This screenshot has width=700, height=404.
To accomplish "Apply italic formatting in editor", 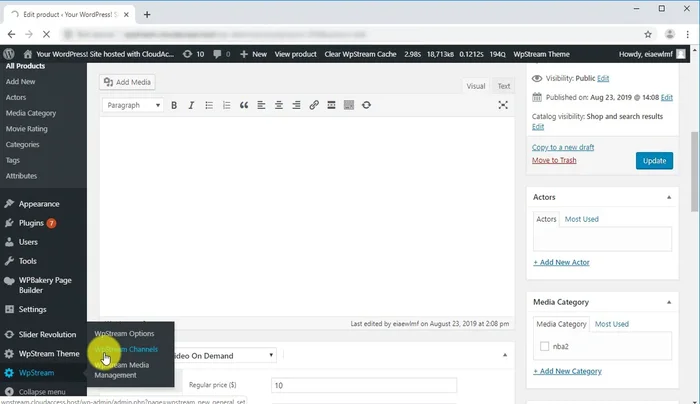I will 191,105.
